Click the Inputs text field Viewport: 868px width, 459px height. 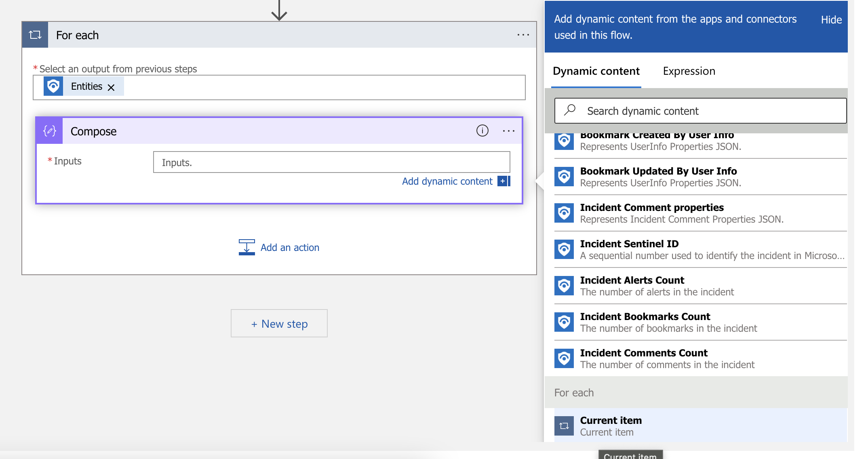tap(331, 162)
